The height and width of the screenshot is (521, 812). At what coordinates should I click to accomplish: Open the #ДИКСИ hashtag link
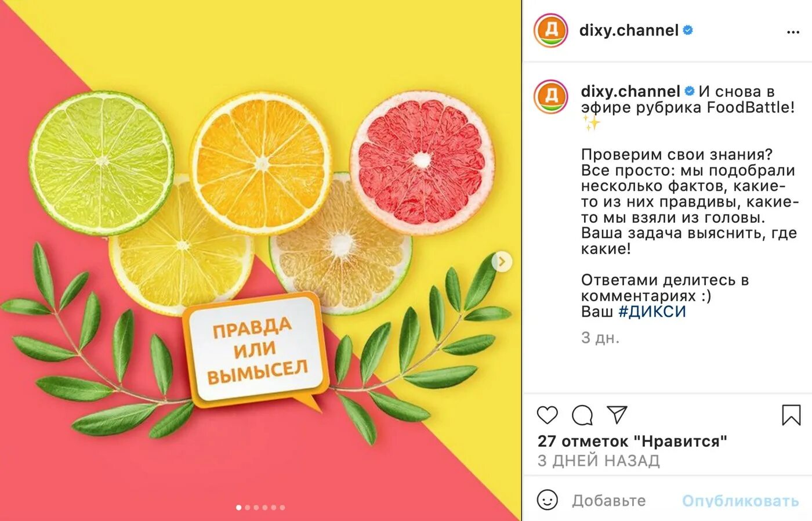point(652,312)
